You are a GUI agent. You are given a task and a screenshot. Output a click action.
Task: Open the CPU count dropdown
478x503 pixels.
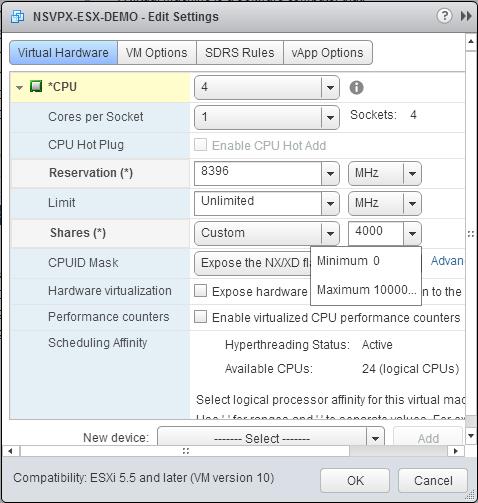[x=267, y=87]
